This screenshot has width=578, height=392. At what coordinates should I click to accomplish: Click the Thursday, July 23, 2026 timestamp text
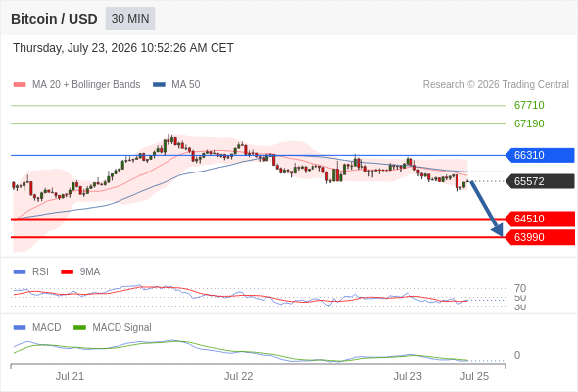(x=123, y=48)
